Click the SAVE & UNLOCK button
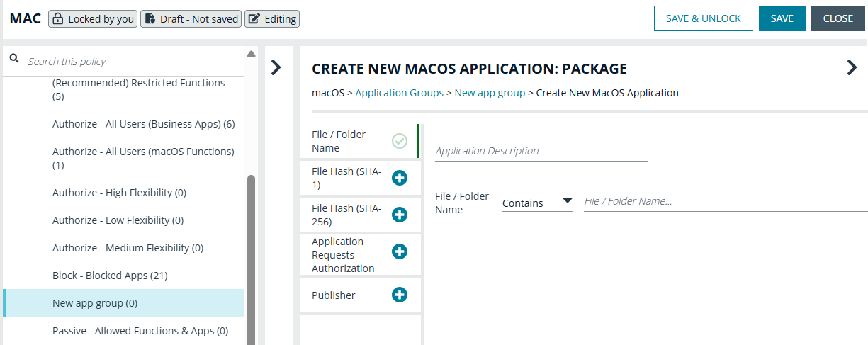This screenshot has width=868, height=345. 704,18
